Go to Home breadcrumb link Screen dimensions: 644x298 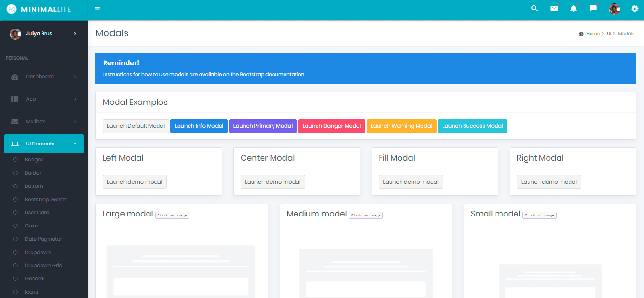pyautogui.click(x=593, y=34)
